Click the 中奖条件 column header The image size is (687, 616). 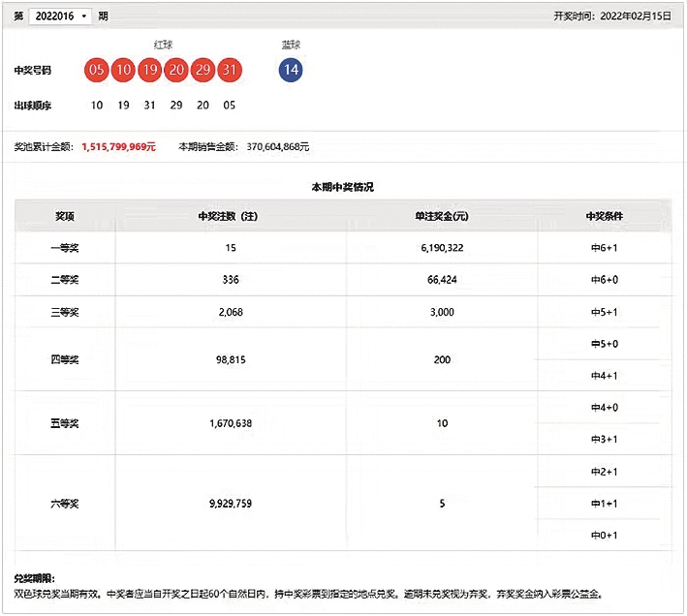click(x=605, y=216)
